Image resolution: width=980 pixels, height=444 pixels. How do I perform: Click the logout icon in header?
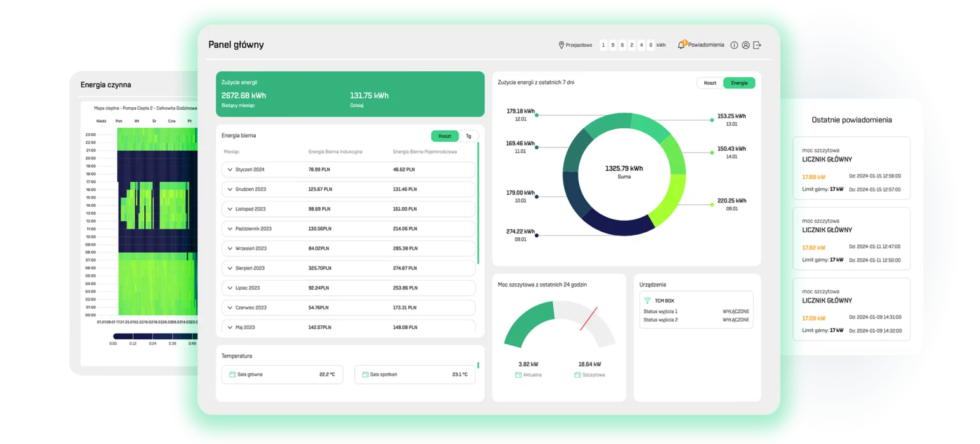[757, 45]
